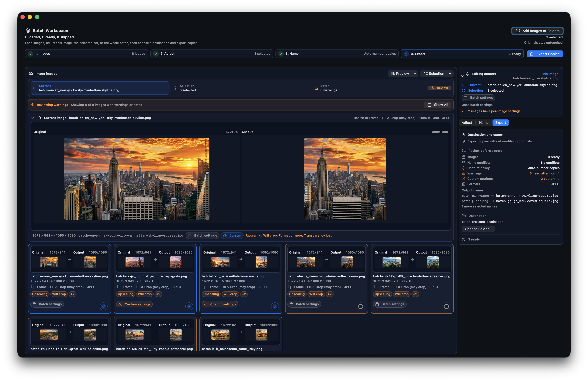The height and width of the screenshot is (381, 588).
Task: Click the crop icon on the Rio card
Action: (x=375, y=287)
